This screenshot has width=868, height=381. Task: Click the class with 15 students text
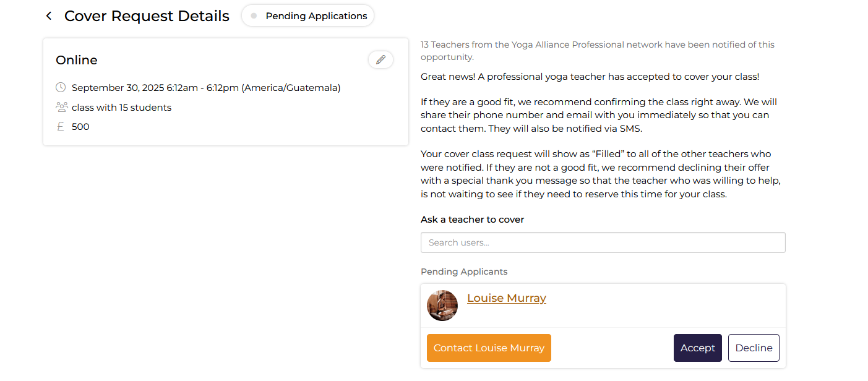pyautogui.click(x=121, y=108)
